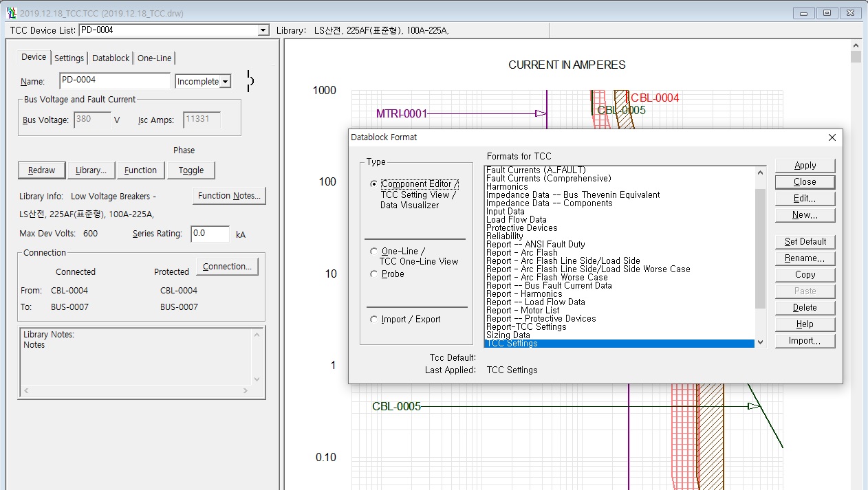Click the Library Notes text area
The height and width of the screenshot is (490, 868).
click(136, 357)
